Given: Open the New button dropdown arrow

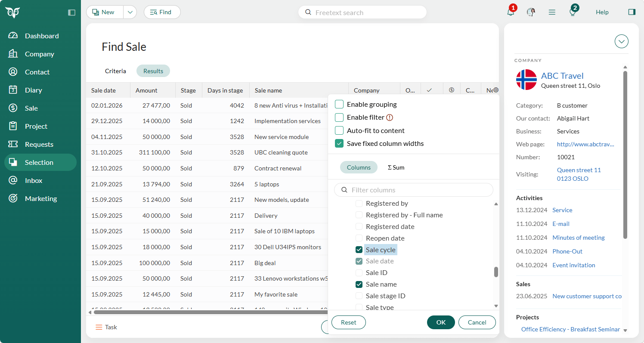Looking at the screenshot, I should [130, 12].
